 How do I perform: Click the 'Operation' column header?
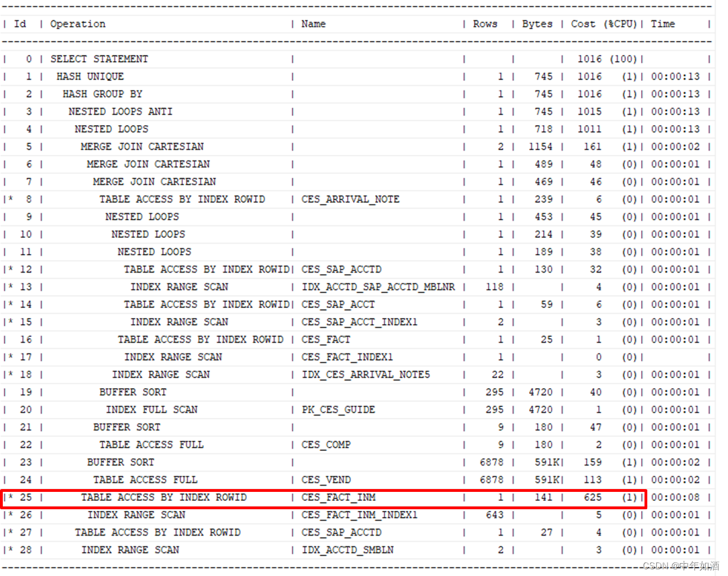78,24
